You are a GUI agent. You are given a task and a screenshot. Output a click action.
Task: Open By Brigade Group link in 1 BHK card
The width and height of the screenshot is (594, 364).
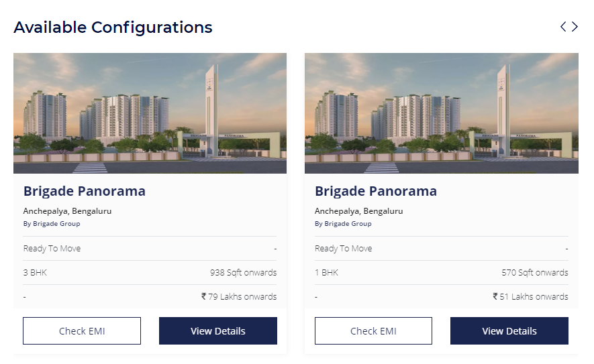pos(343,224)
